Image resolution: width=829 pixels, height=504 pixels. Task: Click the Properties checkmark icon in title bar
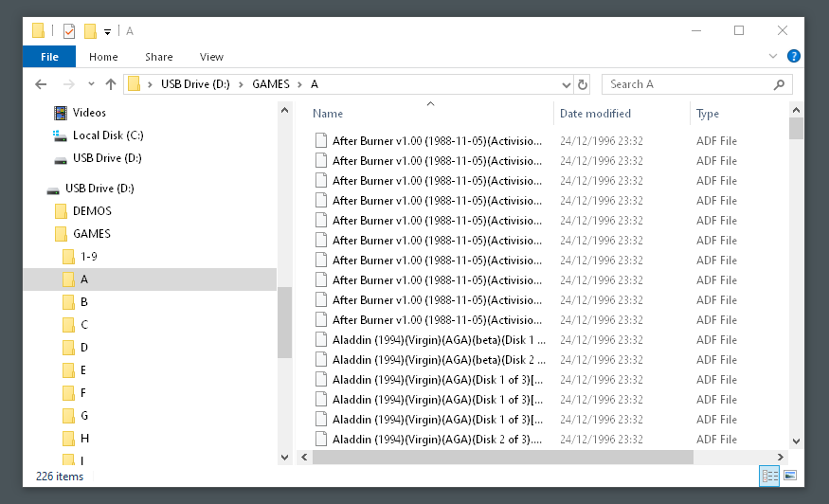coord(69,31)
